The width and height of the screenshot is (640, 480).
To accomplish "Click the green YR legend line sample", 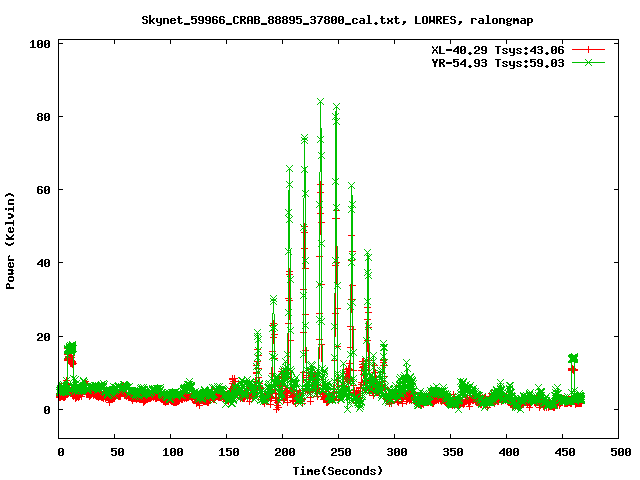I will [x=588, y=62].
